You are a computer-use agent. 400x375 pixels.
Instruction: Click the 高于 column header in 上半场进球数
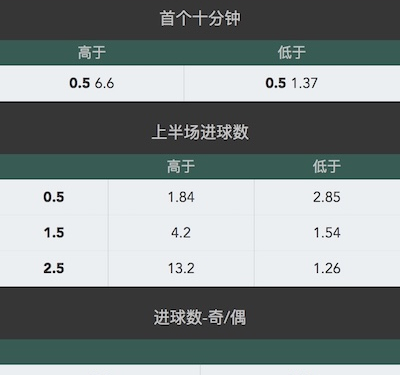(x=181, y=166)
